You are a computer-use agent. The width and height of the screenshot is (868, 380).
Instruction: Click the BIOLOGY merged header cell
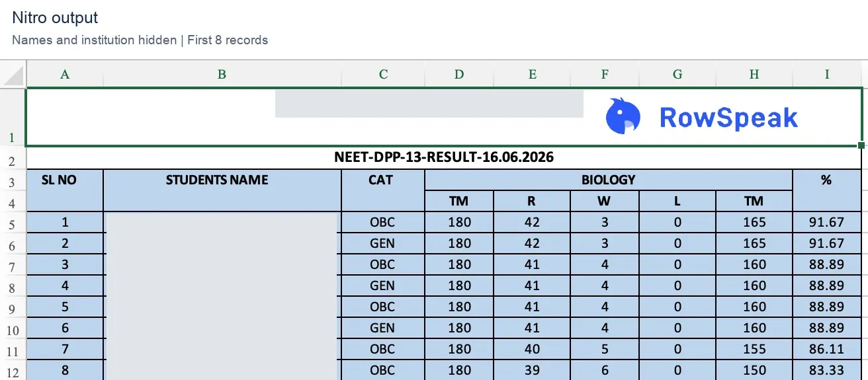click(x=609, y=180)
